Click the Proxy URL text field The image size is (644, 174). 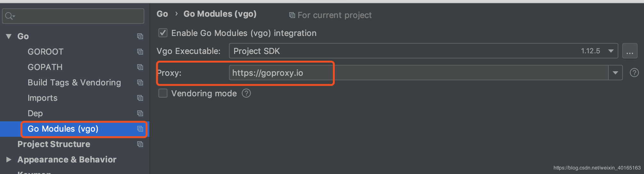[417, 73]
